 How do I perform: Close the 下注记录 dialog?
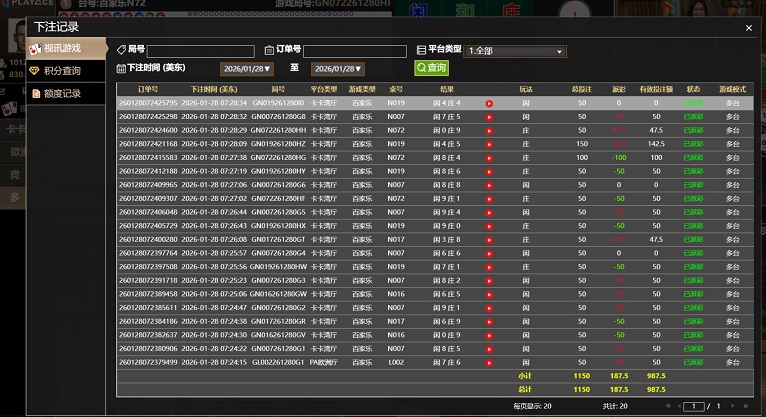tap(749, 28)
